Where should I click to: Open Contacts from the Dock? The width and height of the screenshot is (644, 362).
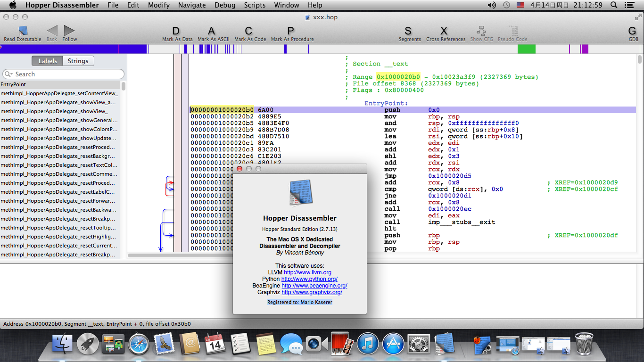pyautogui.click(x=190, y=344)
